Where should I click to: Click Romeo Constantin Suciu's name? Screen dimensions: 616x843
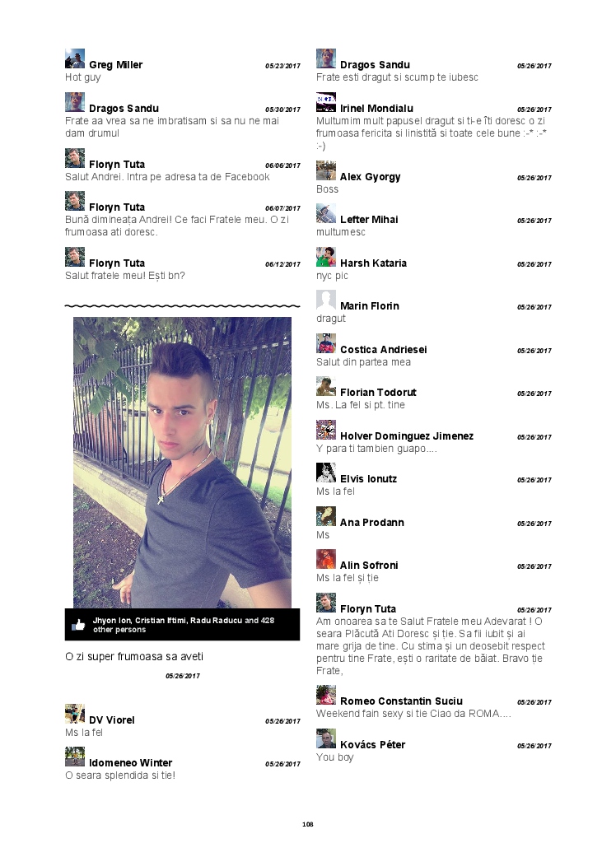(x=401, y=701)
